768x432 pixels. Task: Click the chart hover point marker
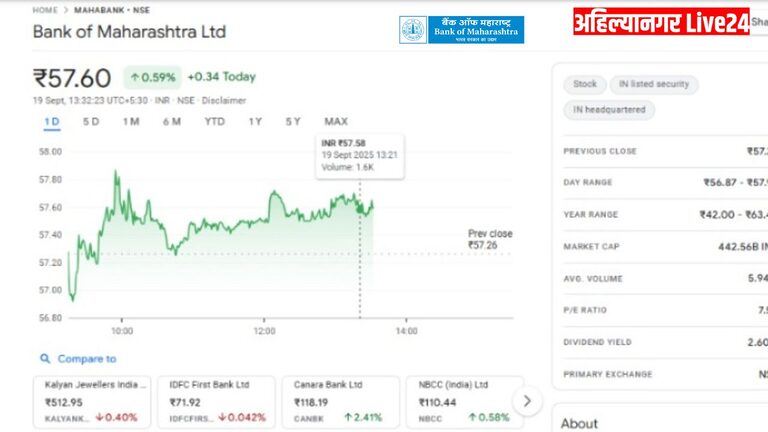point(360,204)
